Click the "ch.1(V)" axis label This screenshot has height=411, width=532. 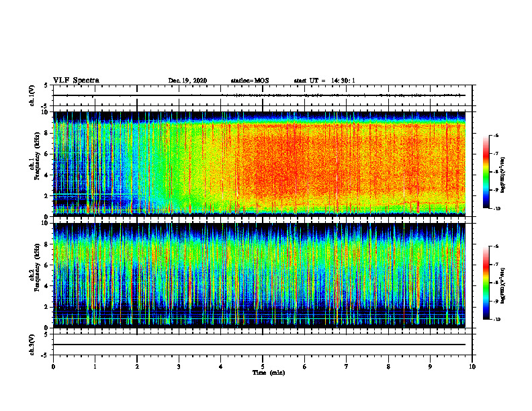click(x=32, y=95)
